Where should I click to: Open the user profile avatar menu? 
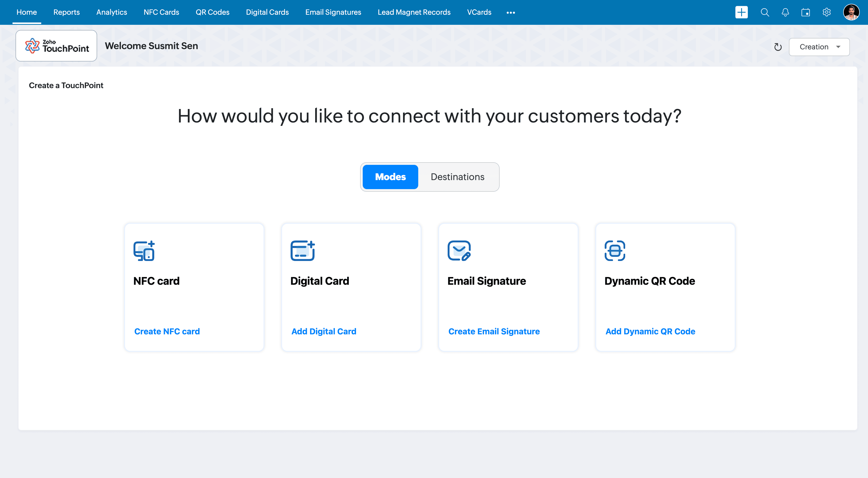851,12
